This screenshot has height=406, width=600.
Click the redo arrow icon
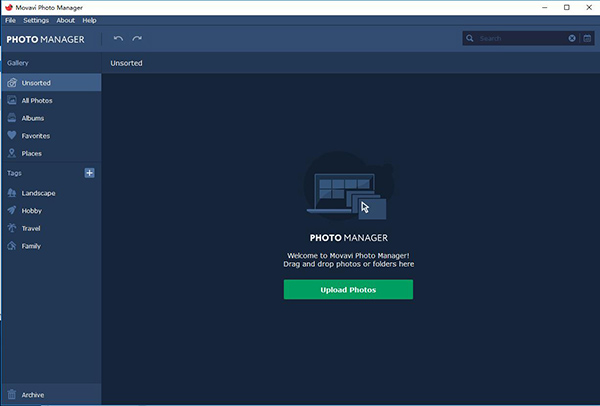tap(137, 38)
